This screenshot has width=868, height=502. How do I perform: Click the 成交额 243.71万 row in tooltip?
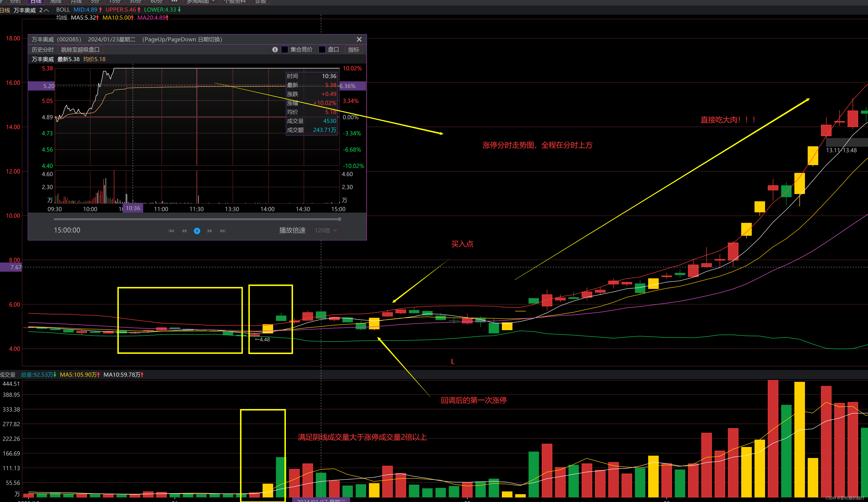coord(311,130)
